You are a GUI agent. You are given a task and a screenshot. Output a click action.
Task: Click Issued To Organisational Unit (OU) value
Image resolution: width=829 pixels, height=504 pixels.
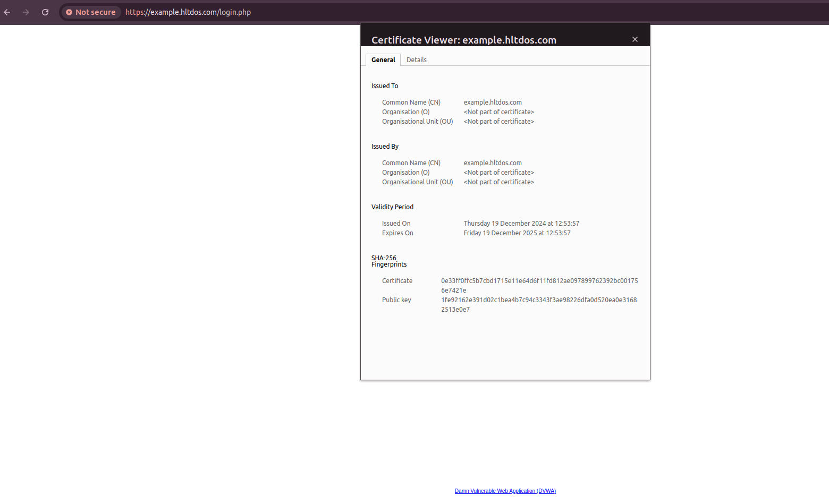pos(498,122)
